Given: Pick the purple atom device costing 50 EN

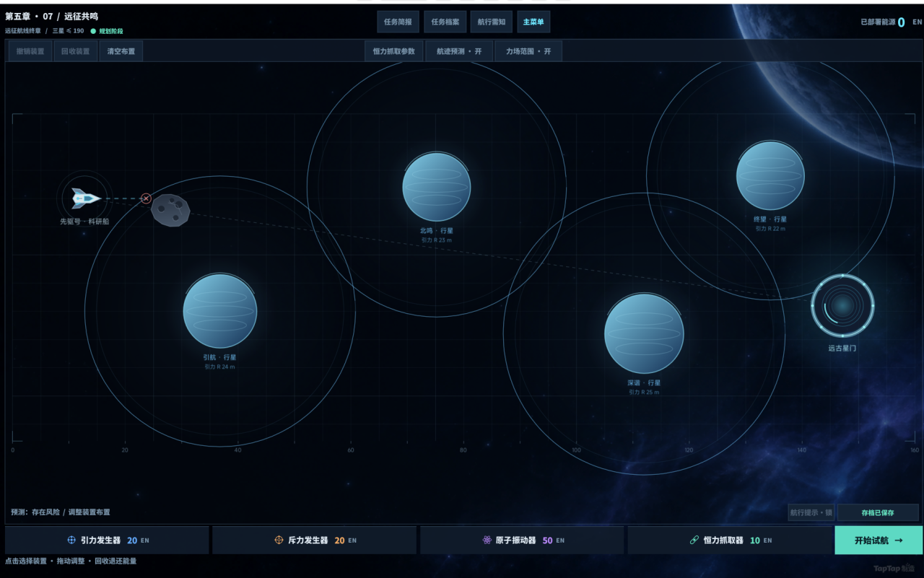Looking at the screenshot, I should [x=522, y=540].
